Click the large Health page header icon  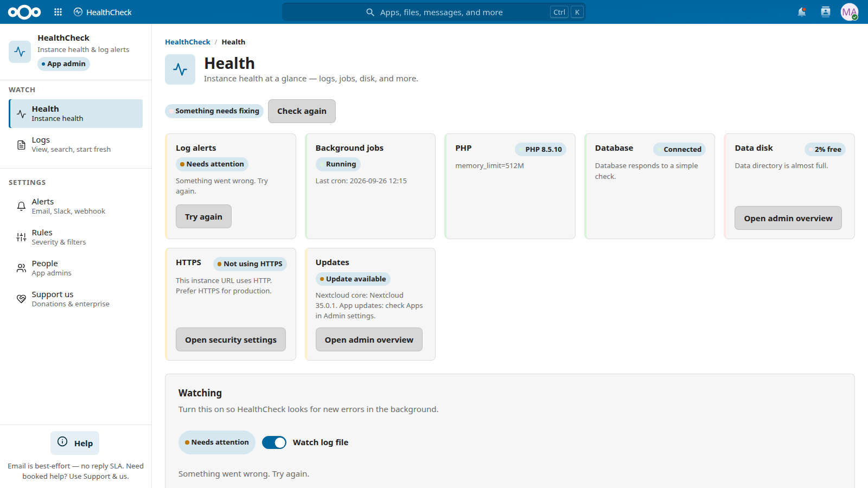(180, 69)
